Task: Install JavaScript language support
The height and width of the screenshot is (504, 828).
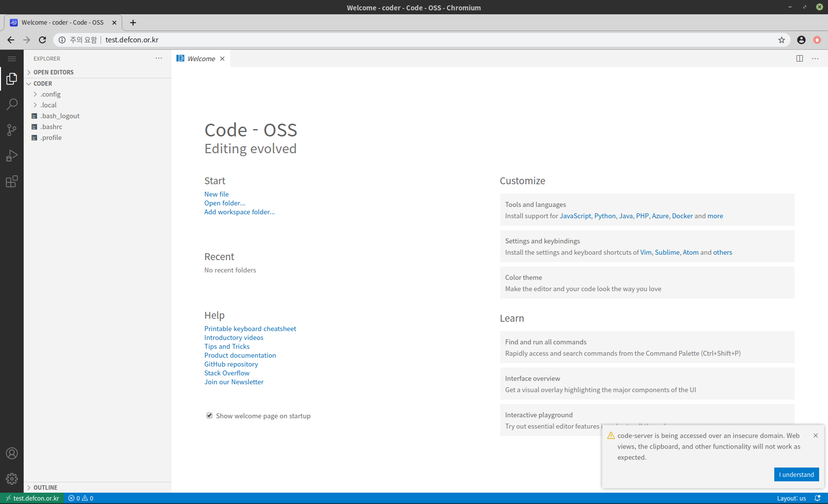Action: point(575,216)
